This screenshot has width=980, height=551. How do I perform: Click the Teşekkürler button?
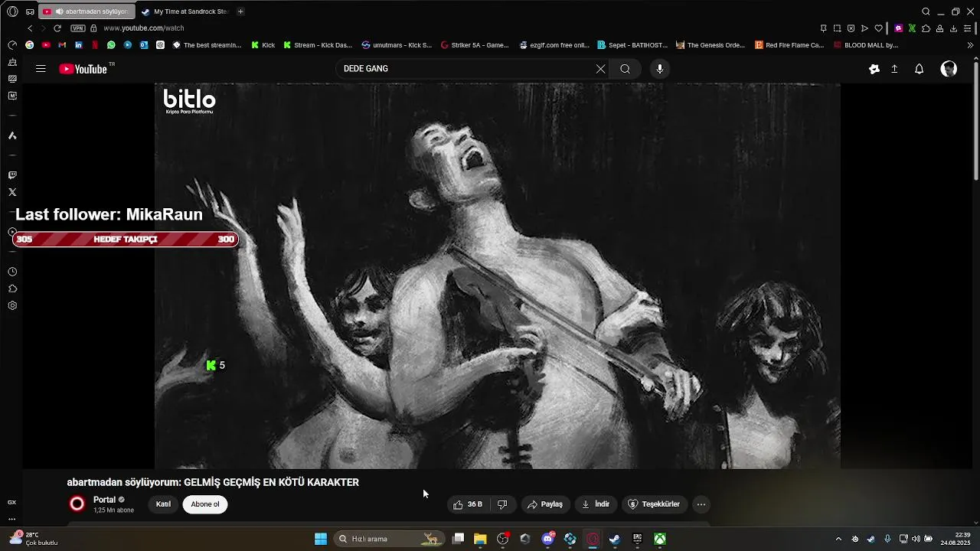click(x=654, y=504)
